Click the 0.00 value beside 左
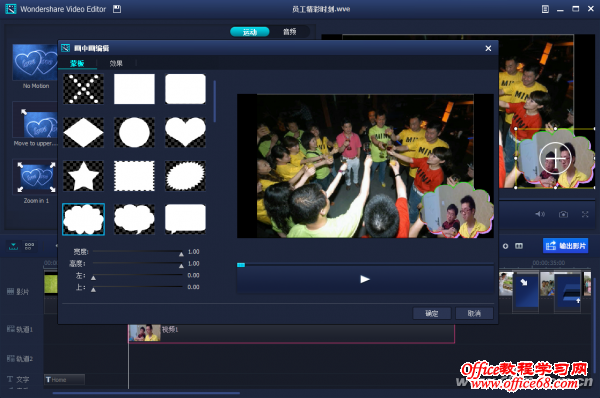Viewport: 600px width, 398px height. 193,275
